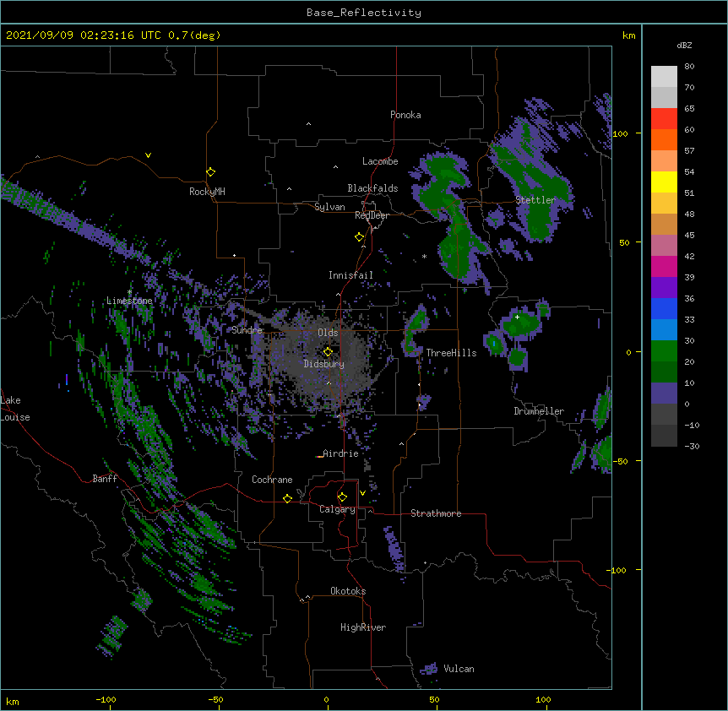This screenshot has width=728, height=711.
Task: Click the Strathmore city label
Action: click(436, 513)
